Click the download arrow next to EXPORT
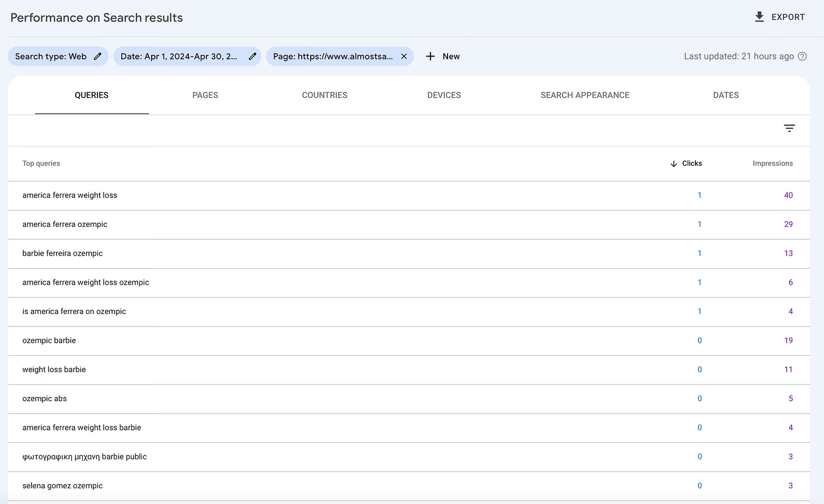The image size is (824, 504). coord(759,17)
